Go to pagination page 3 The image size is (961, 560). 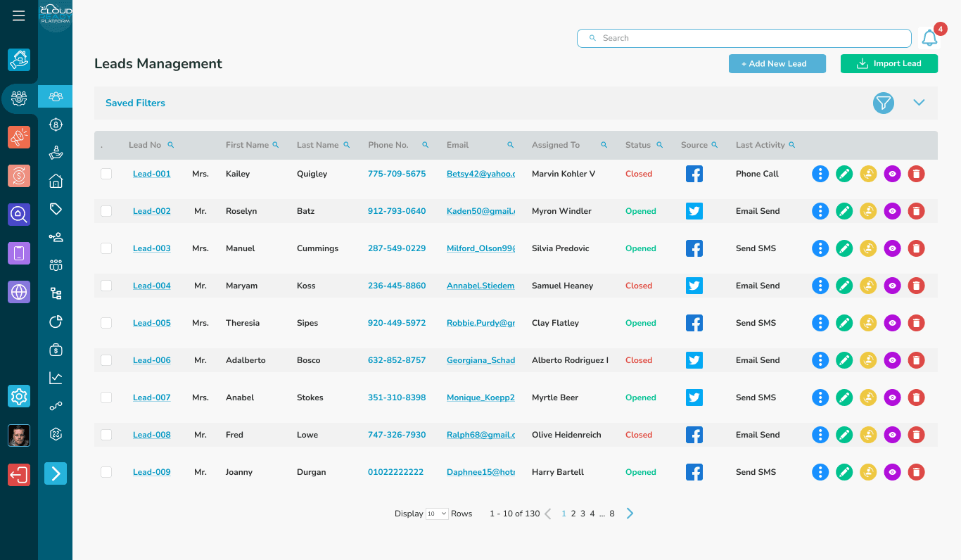coord(583,513)
